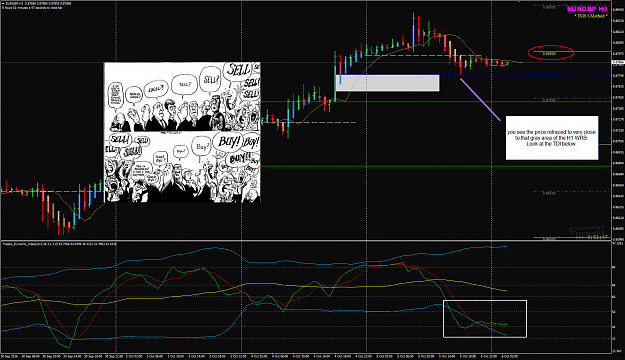Screen dimensions: 625x360
Task: Click the time-to-close-bar countdown text
Action: pyautogui.click(x=31, y=8)
